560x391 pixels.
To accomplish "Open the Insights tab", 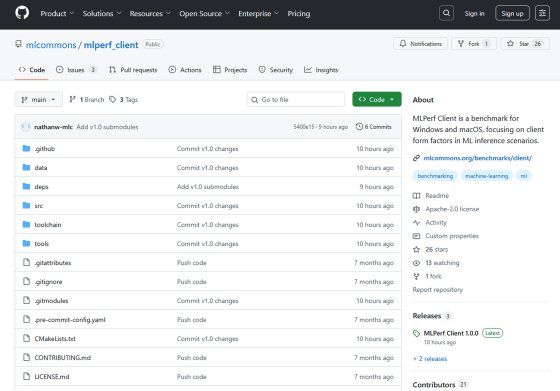I will pos(321,70).
